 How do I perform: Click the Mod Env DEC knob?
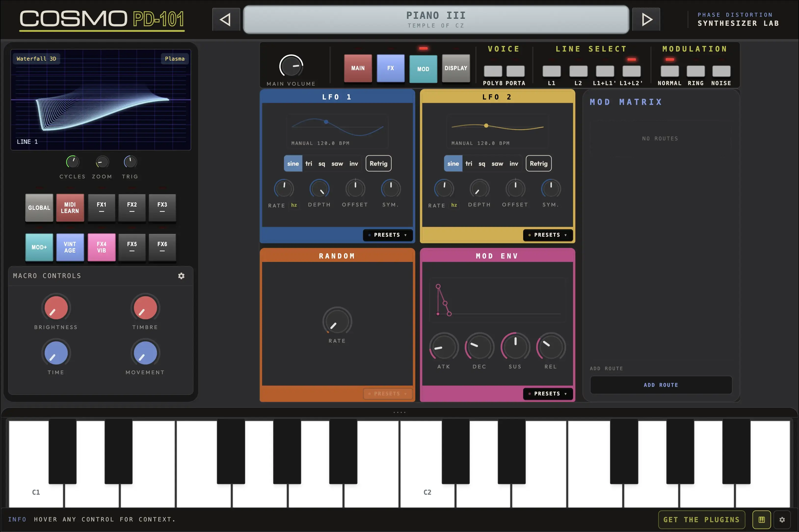(x=479, y=347)
